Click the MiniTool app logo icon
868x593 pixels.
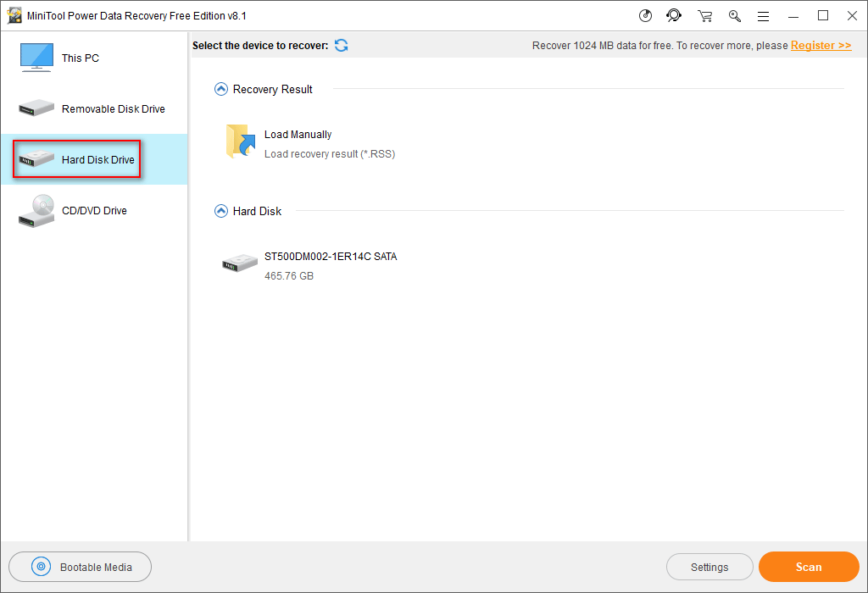[14, 15]
